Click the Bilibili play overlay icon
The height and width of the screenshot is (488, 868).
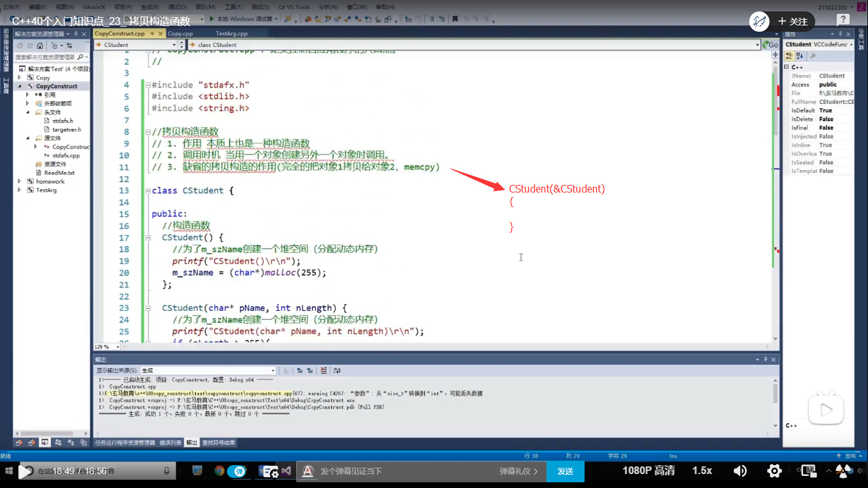pos(826,411)
